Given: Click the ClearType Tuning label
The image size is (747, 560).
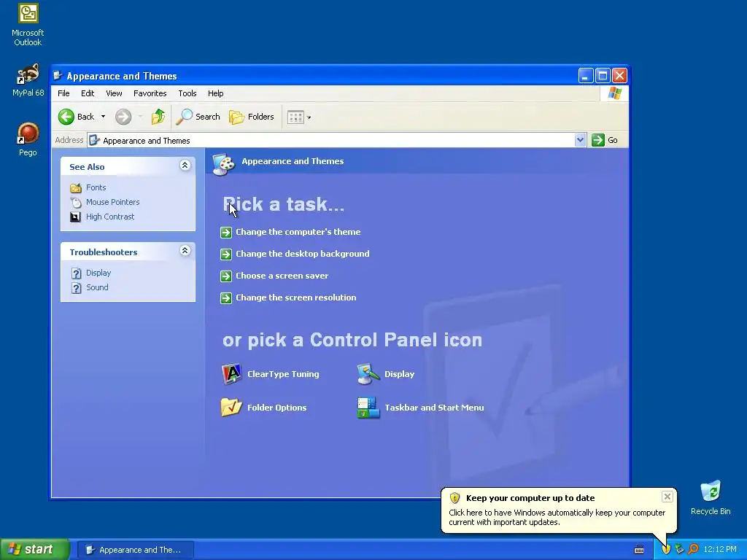Looking at the screenshot, I should point(283,374).
